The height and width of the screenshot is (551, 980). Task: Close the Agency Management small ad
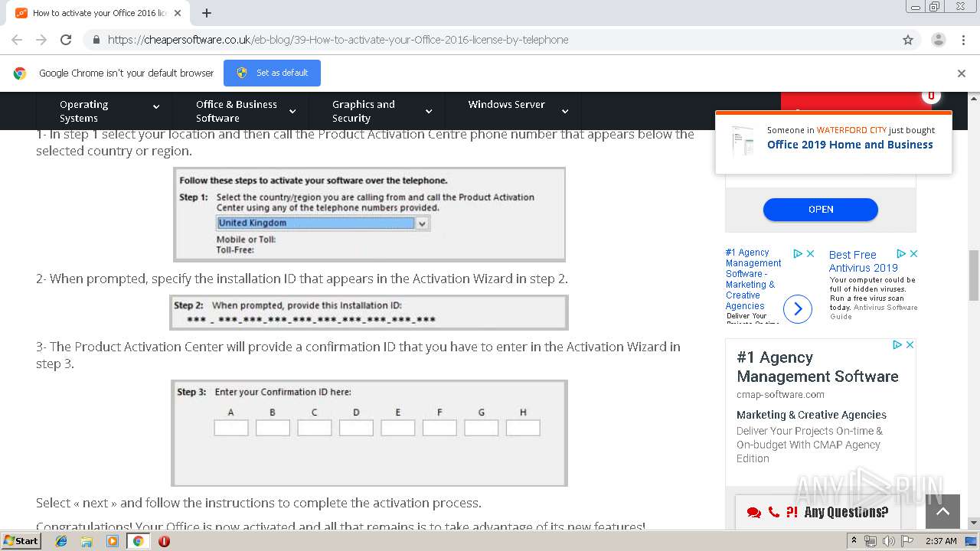tap(810, 253)
